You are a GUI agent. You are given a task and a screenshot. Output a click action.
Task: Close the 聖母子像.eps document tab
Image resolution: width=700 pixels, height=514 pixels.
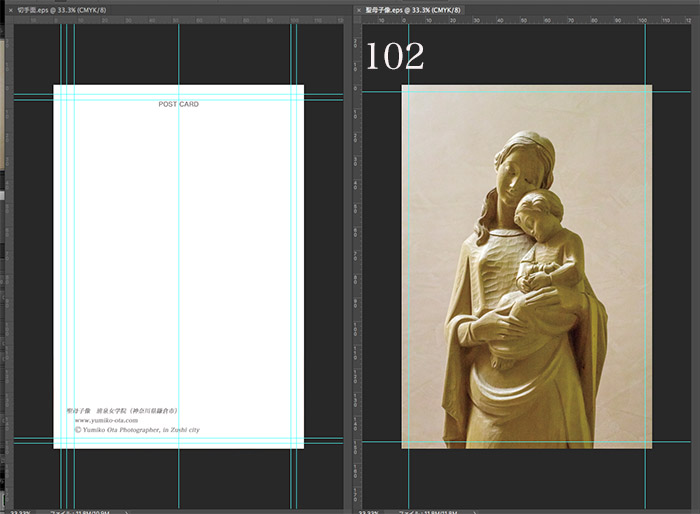point(359,10)
